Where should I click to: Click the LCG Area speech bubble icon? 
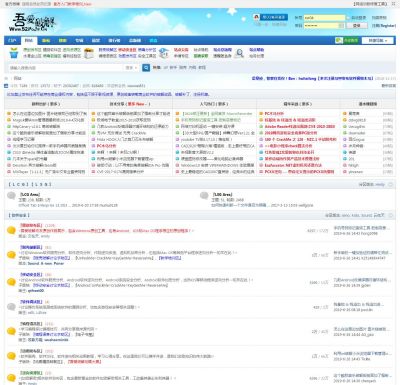click(11, 196)
